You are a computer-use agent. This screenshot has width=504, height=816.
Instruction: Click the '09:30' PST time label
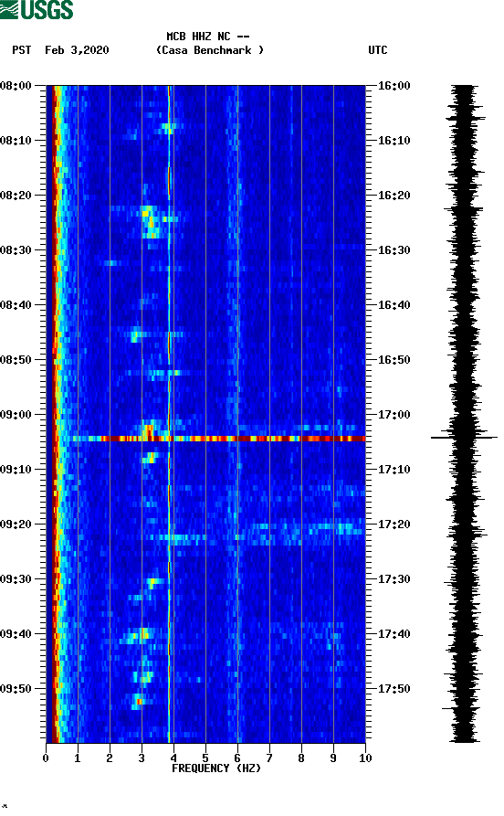click(x=16, y=579)
